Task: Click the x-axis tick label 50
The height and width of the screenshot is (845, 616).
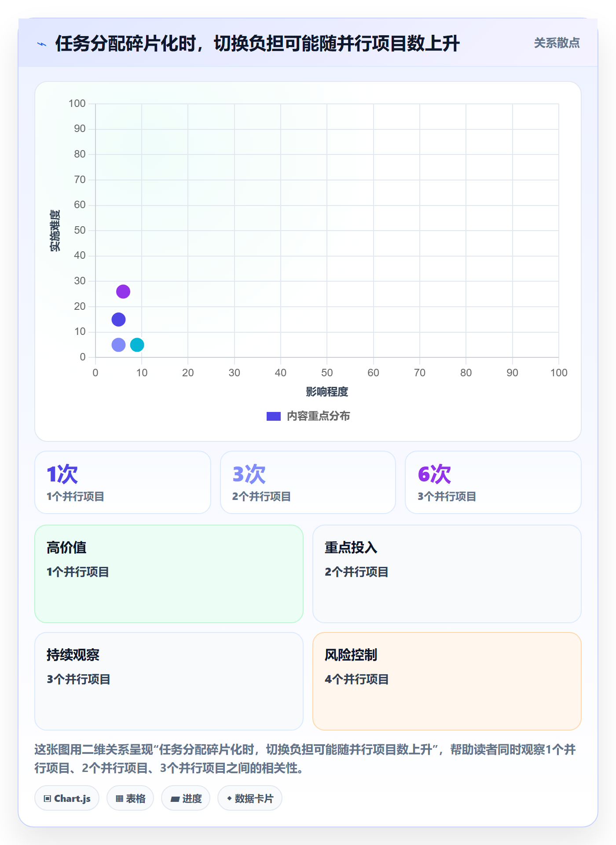Action: pyautogui.click(x=327, y=373)
